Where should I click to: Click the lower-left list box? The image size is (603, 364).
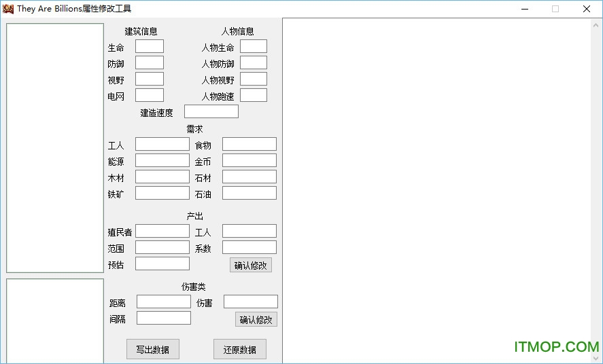coord(55,321)
